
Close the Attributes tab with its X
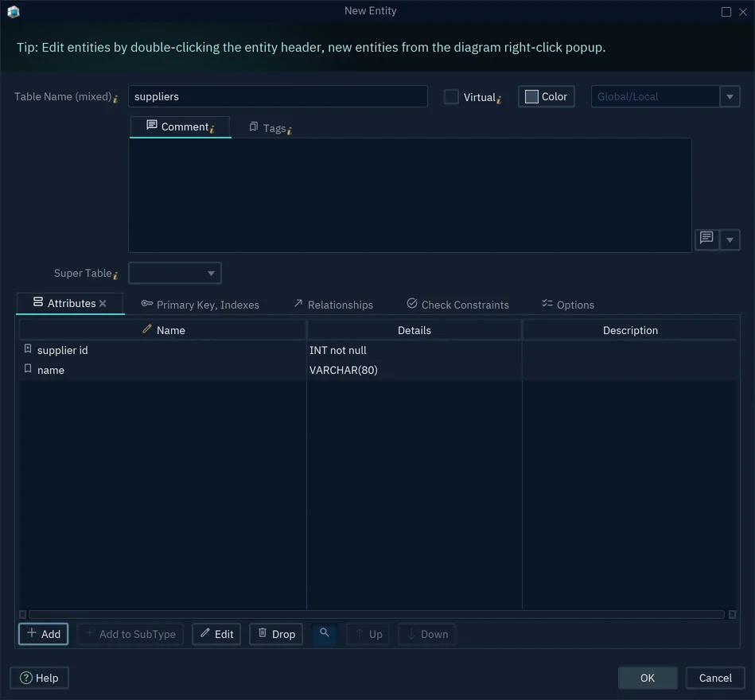coord(103,303)
